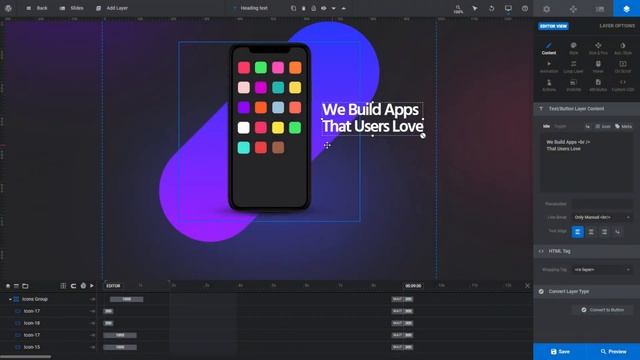The height and width of the screenshot is (360, 640).
Task: Collapse the HTML Tag section
Action: pyautogui.click(x=587, y=251)
